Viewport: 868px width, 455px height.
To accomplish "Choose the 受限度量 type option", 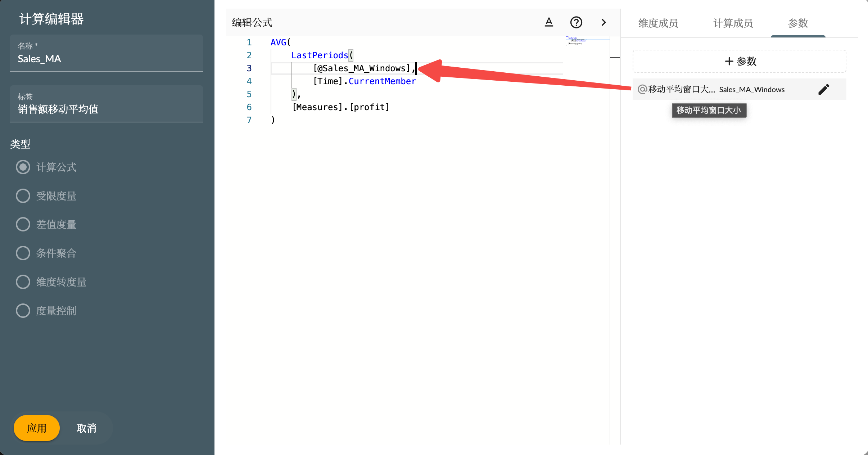I will coord(23,196).
